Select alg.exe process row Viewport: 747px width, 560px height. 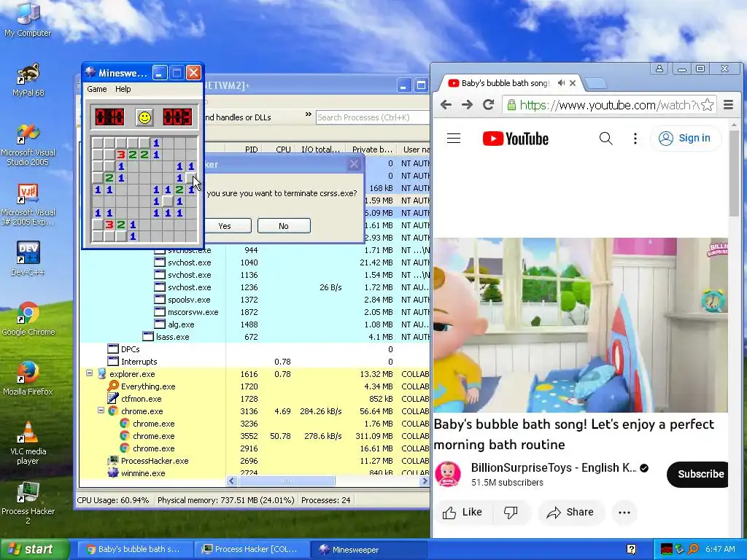255,324
